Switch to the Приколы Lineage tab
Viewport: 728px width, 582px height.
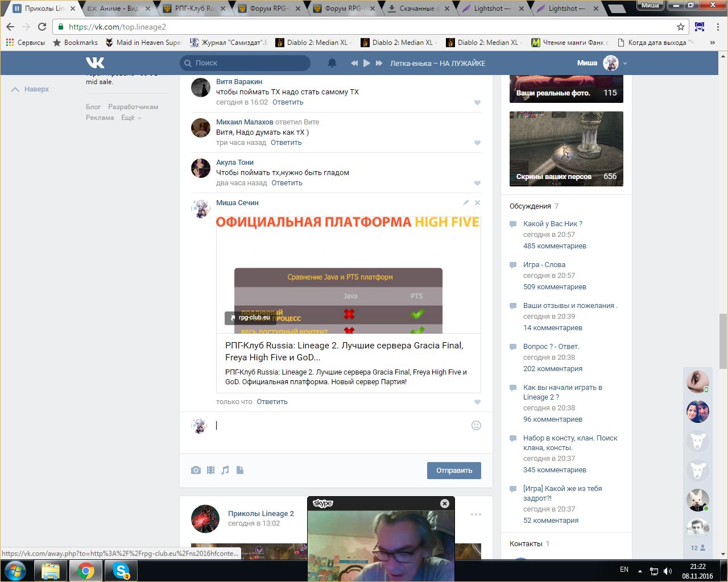[44, 9]
